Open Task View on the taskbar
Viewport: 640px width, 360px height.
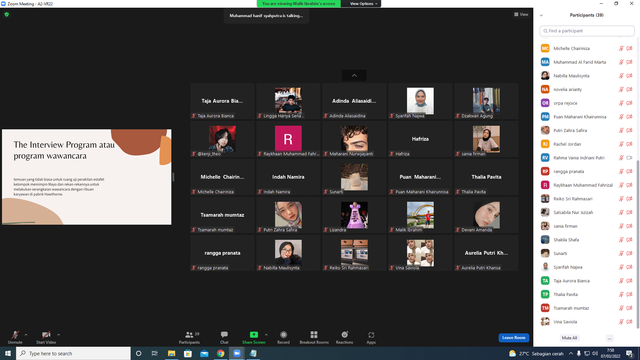pyautogui.click(x=155, y=353)
